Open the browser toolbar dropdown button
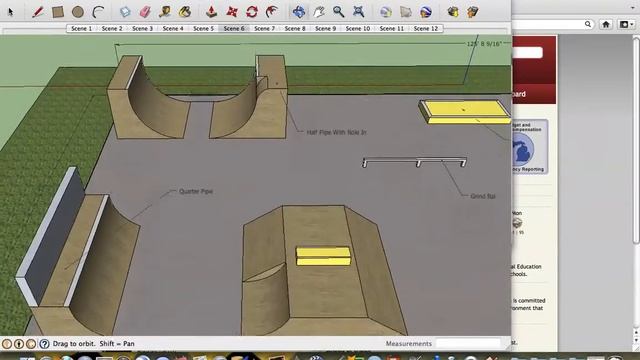The width and height of the screenshot is (640, 360). pos(626,24)
